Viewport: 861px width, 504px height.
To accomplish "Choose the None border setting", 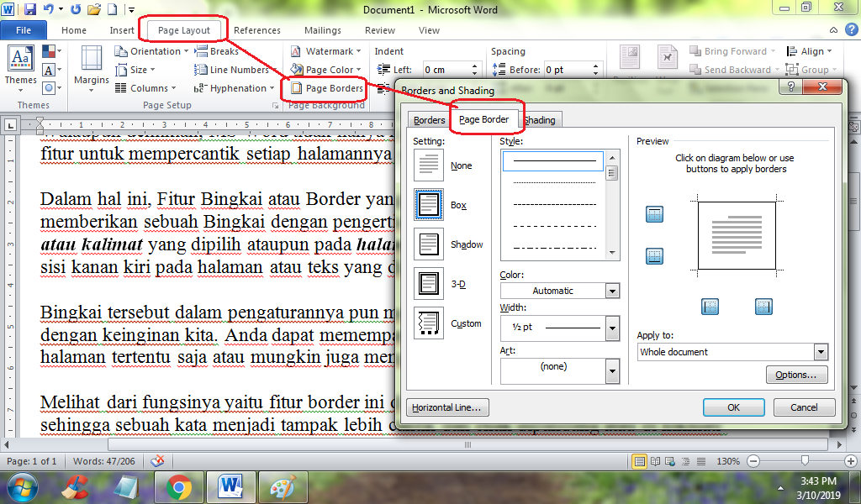I will tap(428, 165).
